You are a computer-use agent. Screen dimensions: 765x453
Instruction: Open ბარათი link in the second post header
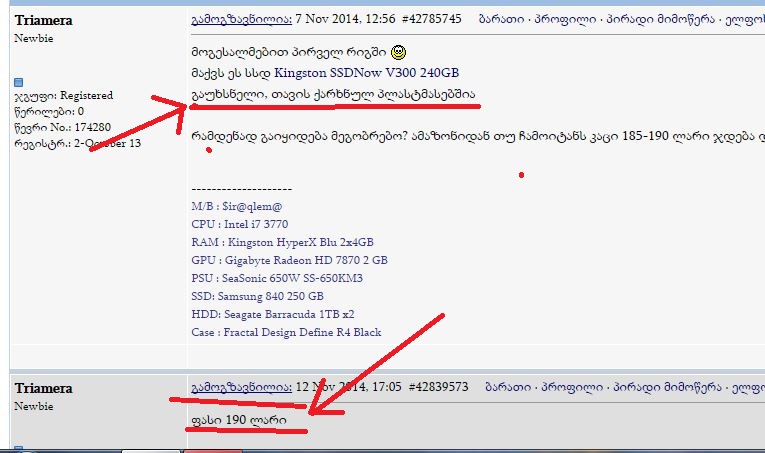pyautogui.click(x=508, y=387)
